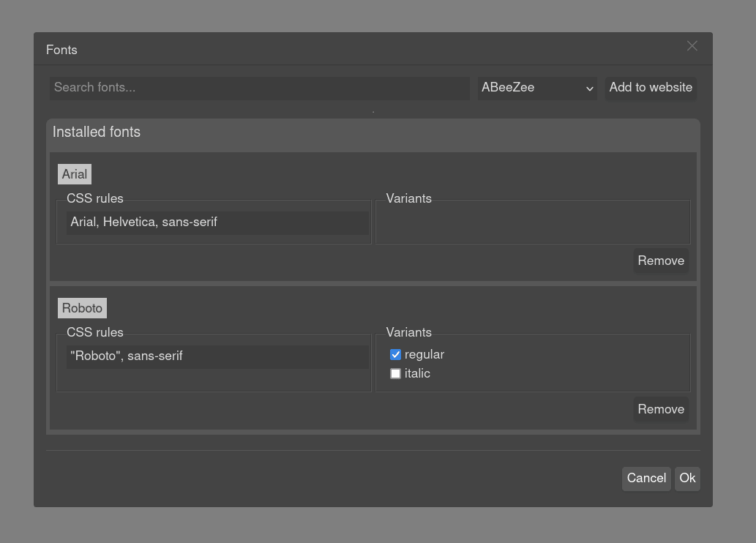Edit the Roboto CSS rules field
Screen dimensions: 756x543
214,356
